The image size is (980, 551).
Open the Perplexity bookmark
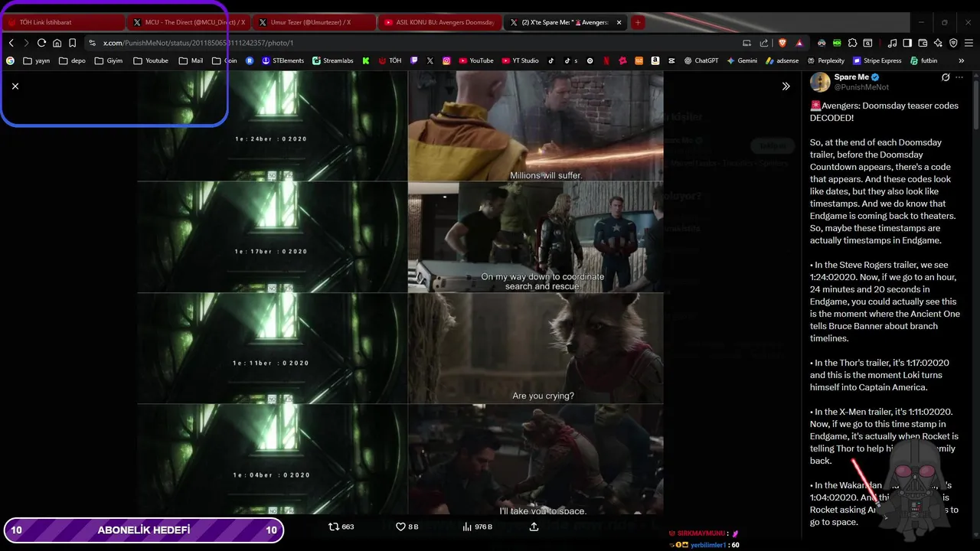point(825,60)
